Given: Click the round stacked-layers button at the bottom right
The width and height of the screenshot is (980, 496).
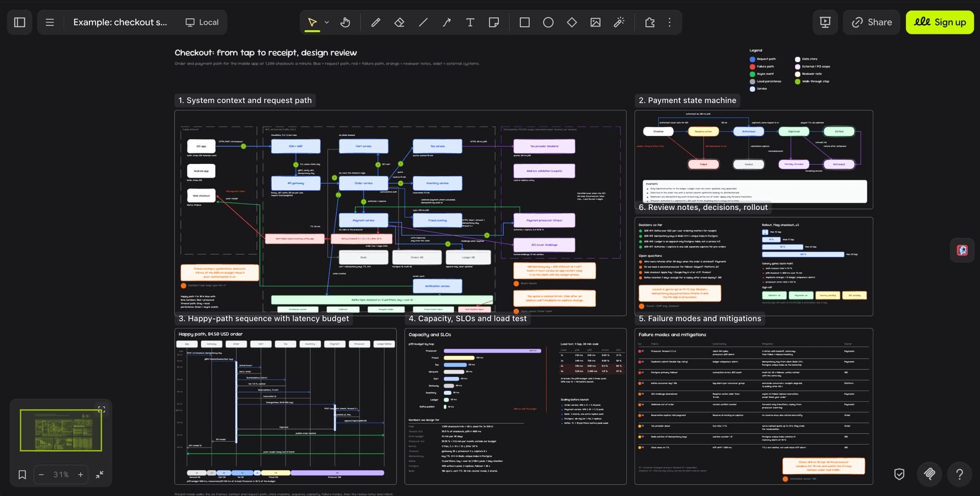Looking at the screenshot, I should coord(929,474).
